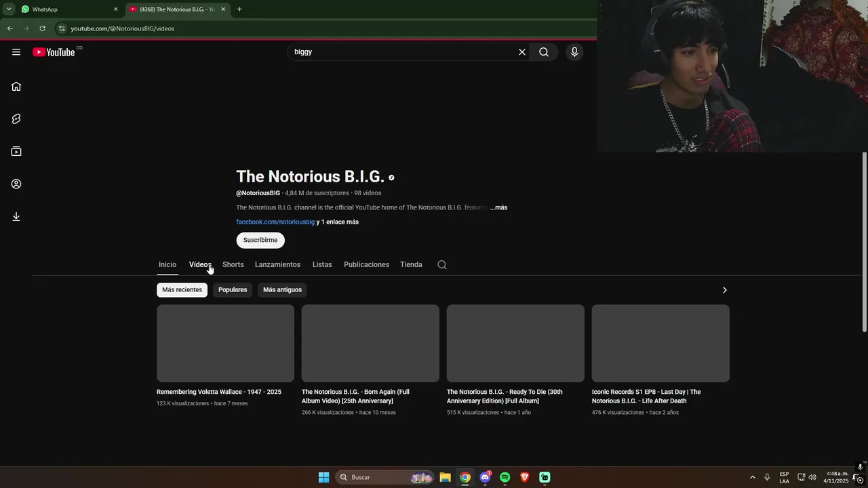Screen dimensions: 868x488
Task: Open Born Again Full Album Video title
Action: [x=355, y=396]
